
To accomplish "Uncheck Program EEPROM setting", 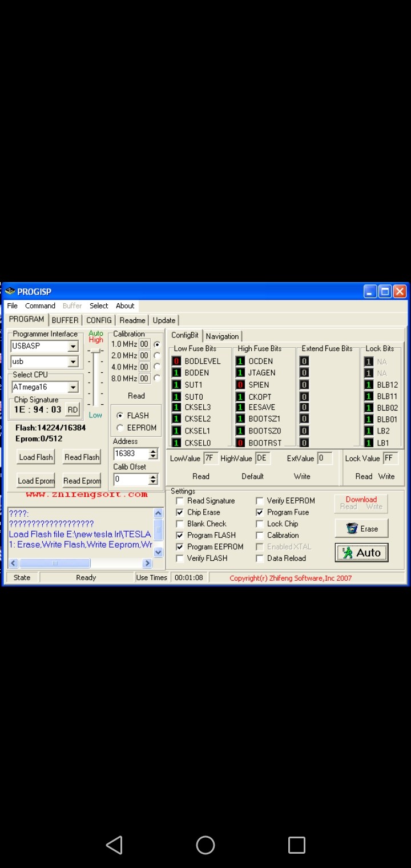I will pos(180,546).
